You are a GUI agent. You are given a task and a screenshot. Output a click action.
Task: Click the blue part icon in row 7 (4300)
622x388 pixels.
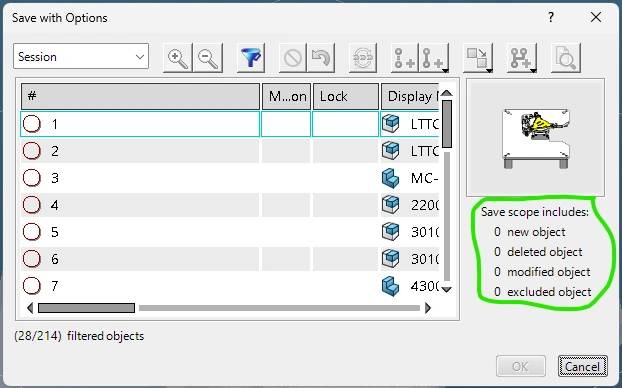click(x=391, y=286)
